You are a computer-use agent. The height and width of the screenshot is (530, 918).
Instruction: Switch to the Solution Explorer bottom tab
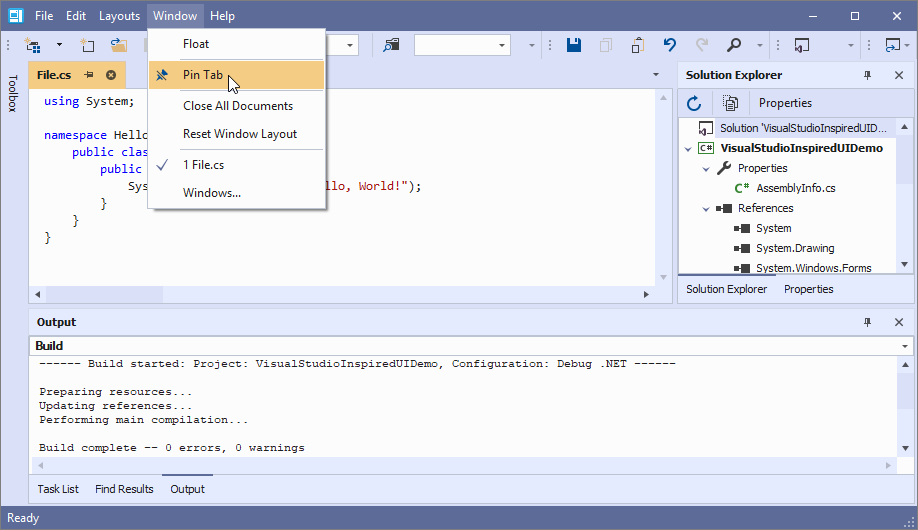pos(727,289)
